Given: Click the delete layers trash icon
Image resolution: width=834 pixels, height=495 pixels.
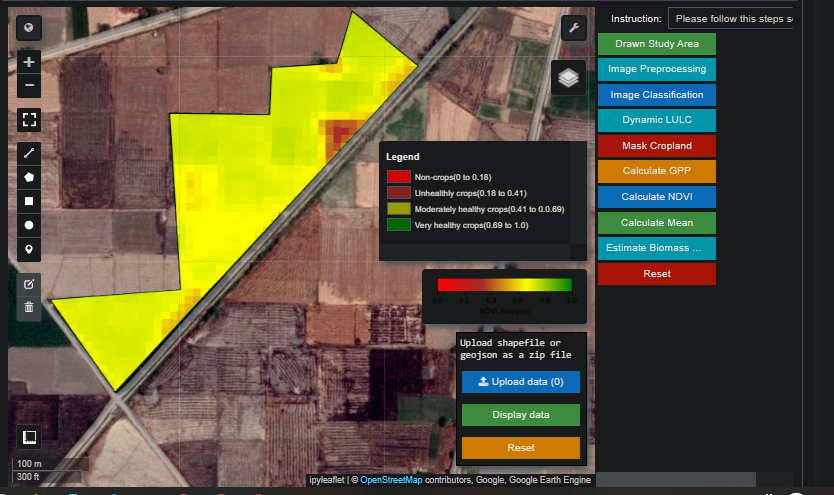Looking at the screenshot, I should coord(29,307).
